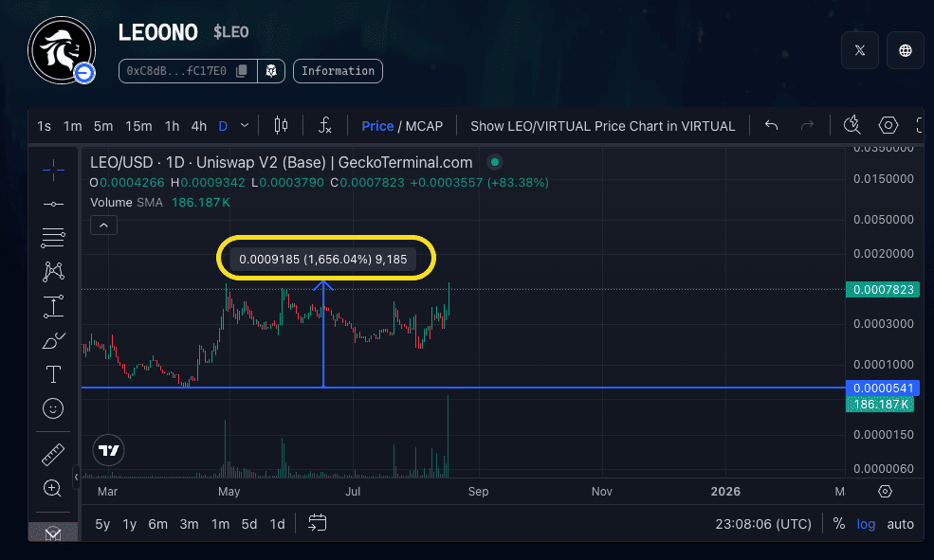Open the candlestick chart style selector
Image resolution: width=934 pixels, height=560 pixels.
click(280, 125)
